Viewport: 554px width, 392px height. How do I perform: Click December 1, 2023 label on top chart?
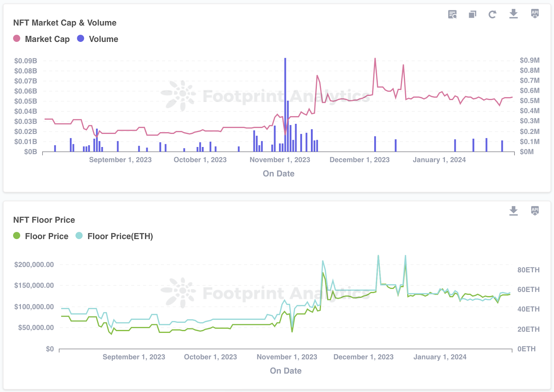pos(359,160)
